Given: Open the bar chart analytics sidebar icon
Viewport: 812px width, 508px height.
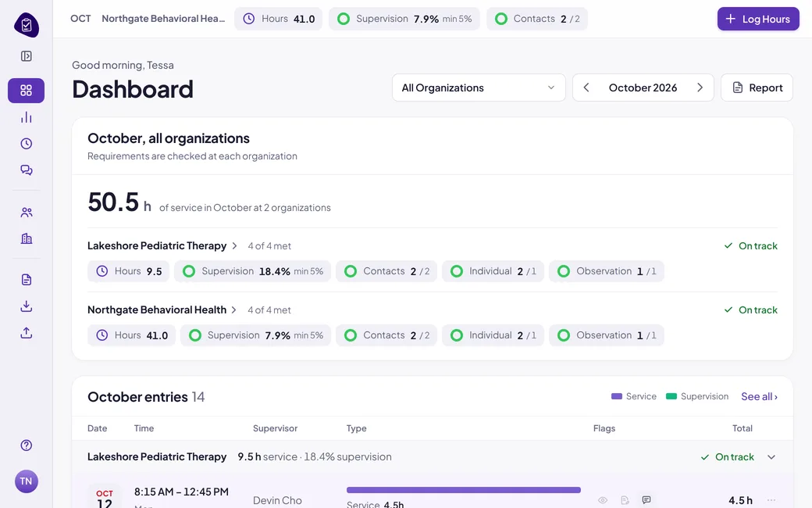Looking at the screenshot, I should 27,118.
